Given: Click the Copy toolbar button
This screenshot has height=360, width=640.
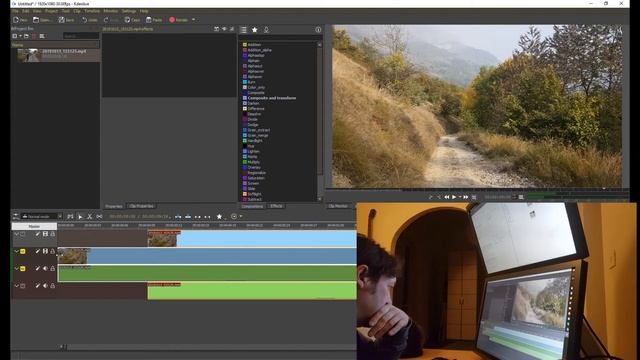Looking at the screenshot, I should coord(132,20).
